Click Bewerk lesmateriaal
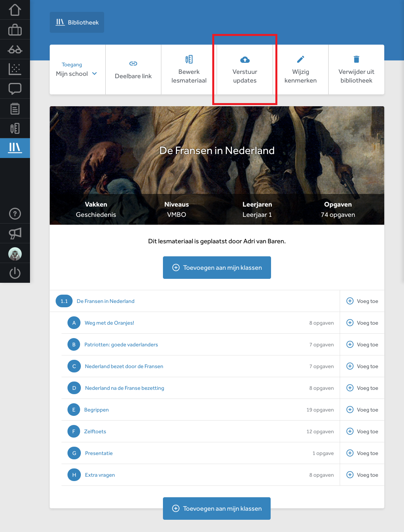Screen dimensions: 404x532 tap(189, 70)
